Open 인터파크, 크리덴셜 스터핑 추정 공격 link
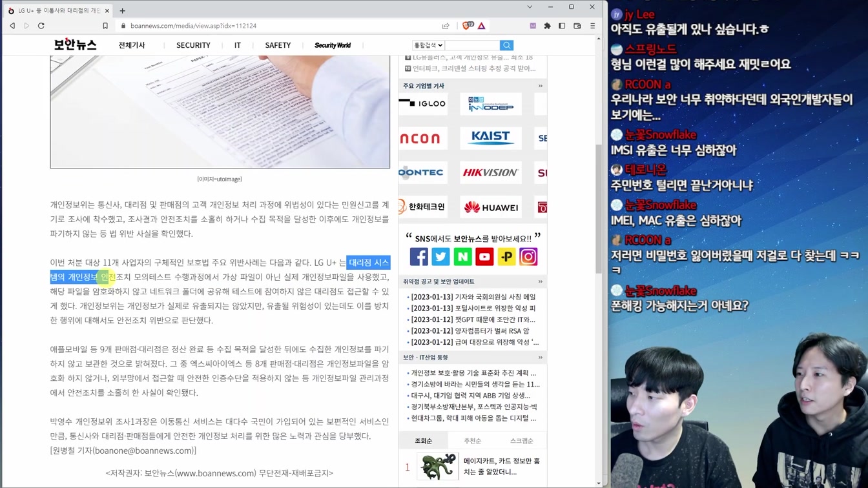Screen dimensions: 868x488 [x=474, y=68]
